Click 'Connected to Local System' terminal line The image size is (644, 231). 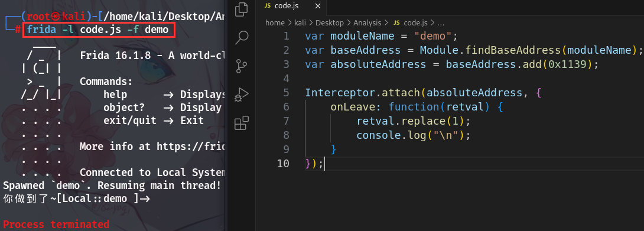pyautogui.click(x=152, y=173)
